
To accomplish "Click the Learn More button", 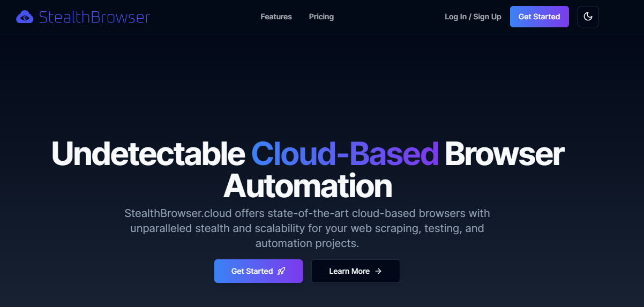I will pos(356,271).
